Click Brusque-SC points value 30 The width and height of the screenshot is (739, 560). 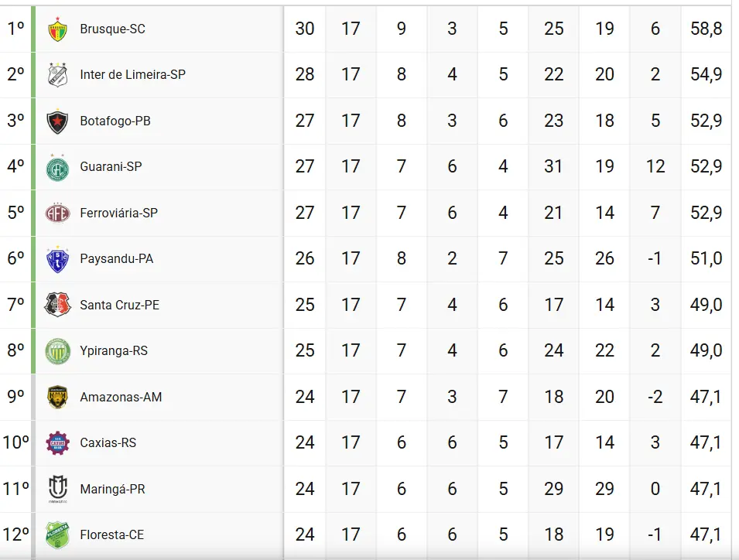click(305, 29)
